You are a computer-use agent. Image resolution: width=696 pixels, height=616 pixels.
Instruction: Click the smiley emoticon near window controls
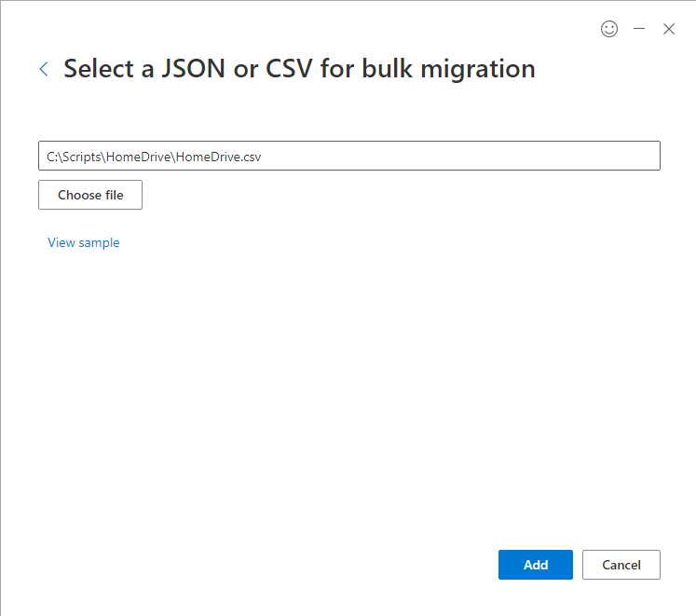coord(609,29)
